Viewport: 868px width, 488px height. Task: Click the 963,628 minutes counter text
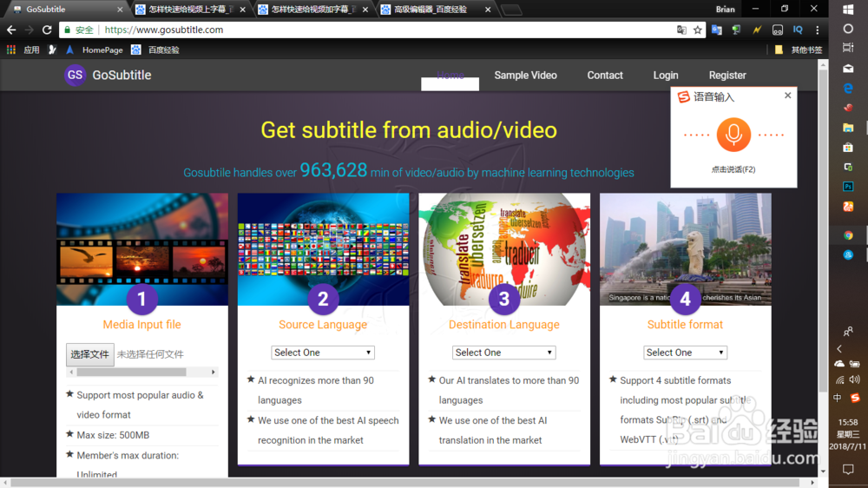coord(333,170)
